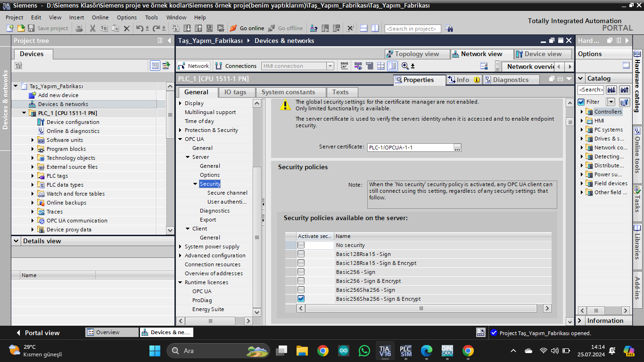644x362 pixels.
Task: Click the Go online plug icon
Action: coord(233,28)
